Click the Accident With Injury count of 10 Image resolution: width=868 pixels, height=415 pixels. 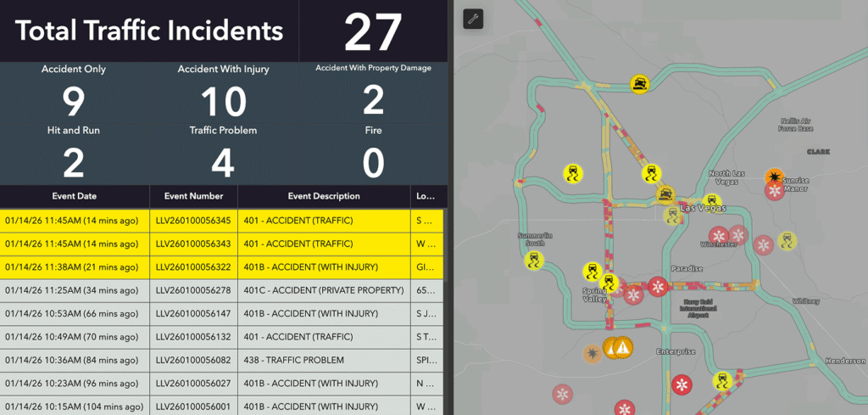pos(223,103)
